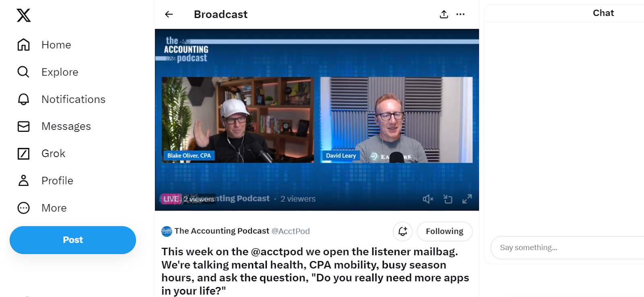Select Explore menu label

[60, 72]
